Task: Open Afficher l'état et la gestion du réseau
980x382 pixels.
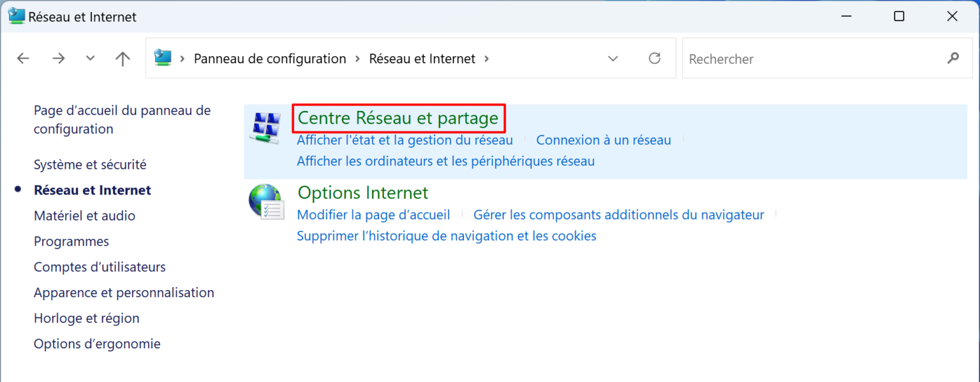Action: (x=405, y=140)
